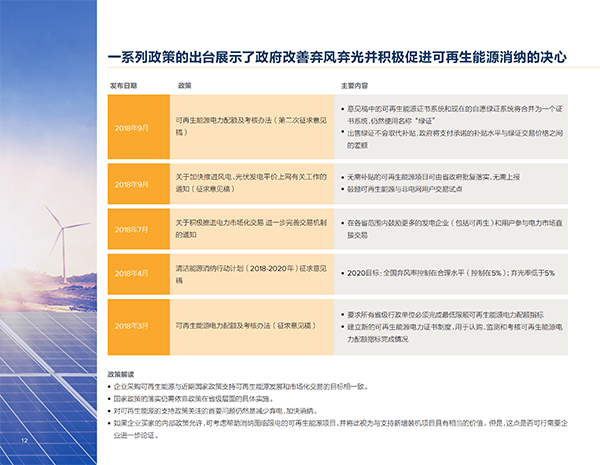Screen dimensions: 600x465
Task: Click bullet 如果企业买家的内部政策允许
Action: 338,429
